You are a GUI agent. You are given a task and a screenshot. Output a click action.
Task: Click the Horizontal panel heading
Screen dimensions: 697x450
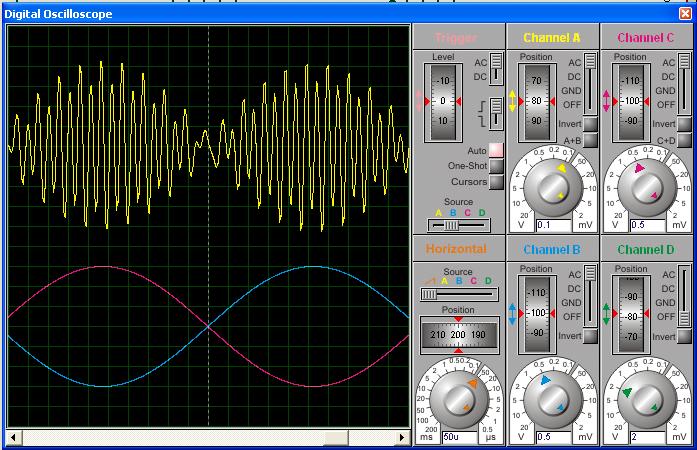click(x=456, y=249)
